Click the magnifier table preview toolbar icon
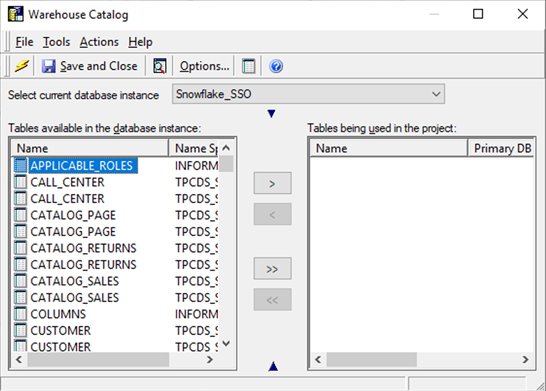 [x=159, y=66]
